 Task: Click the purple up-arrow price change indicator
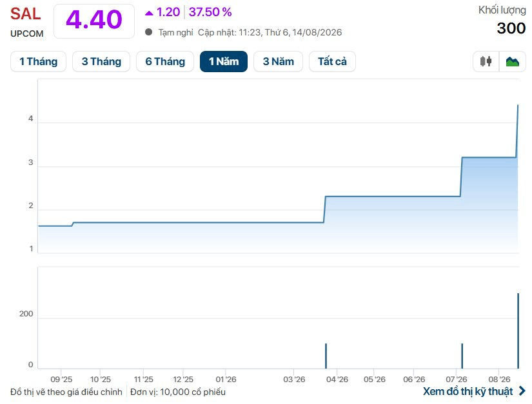click(149, 13)
